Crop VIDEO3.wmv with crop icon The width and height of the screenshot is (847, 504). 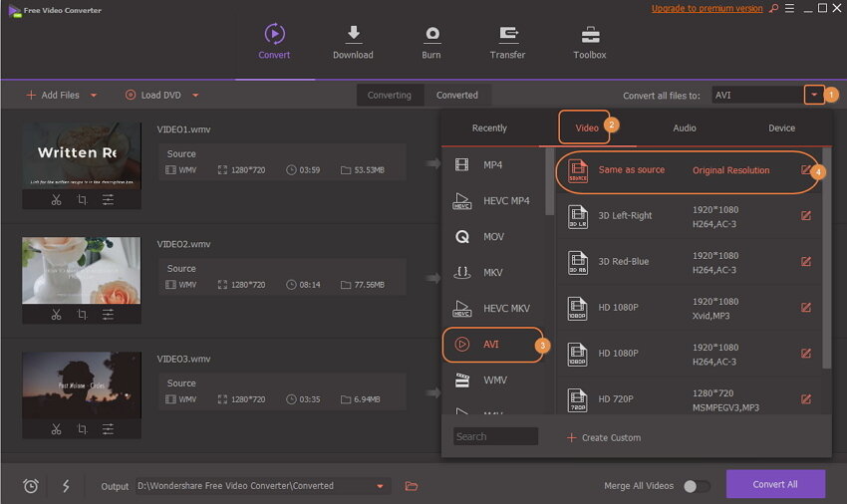point(82,429)
